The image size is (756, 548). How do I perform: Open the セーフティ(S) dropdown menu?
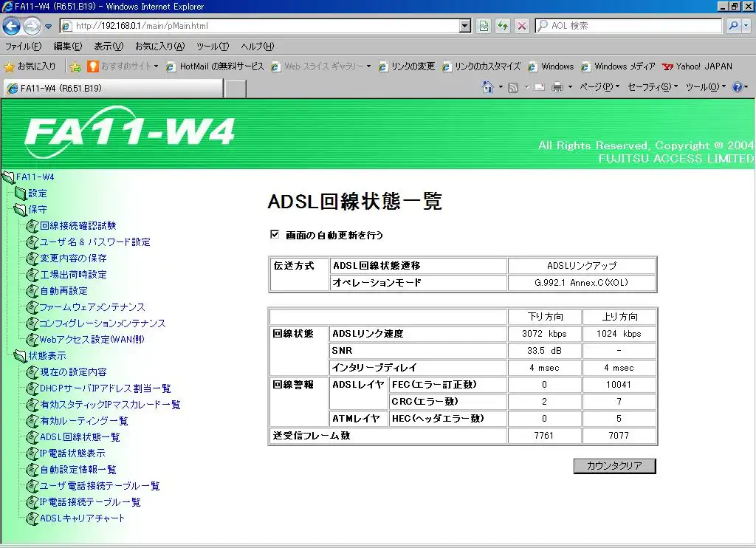(652, 87)
